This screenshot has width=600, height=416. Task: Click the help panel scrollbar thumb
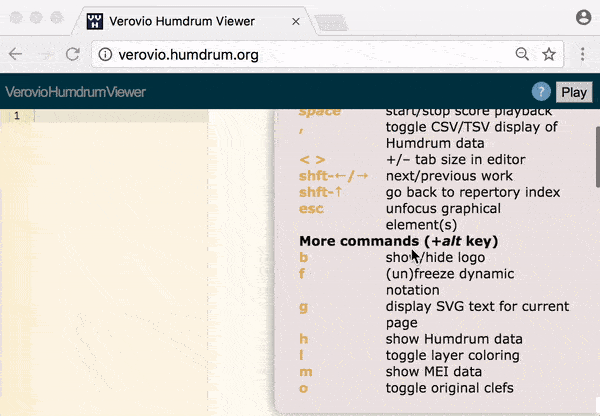pos(598,157)
